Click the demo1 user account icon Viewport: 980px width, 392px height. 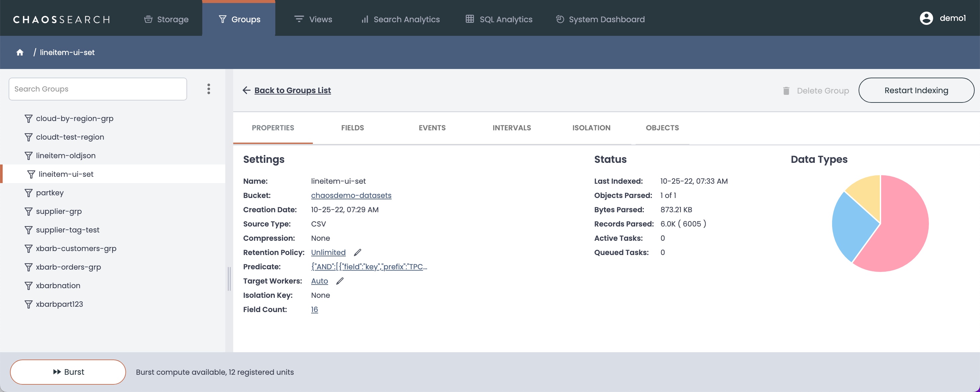(x=926, y=18)
